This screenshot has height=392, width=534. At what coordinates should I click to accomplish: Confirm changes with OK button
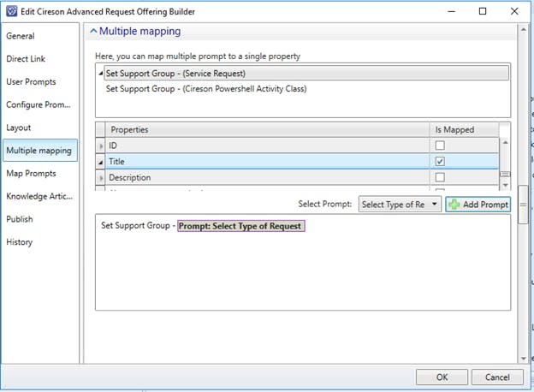click(x=442, y=377)
